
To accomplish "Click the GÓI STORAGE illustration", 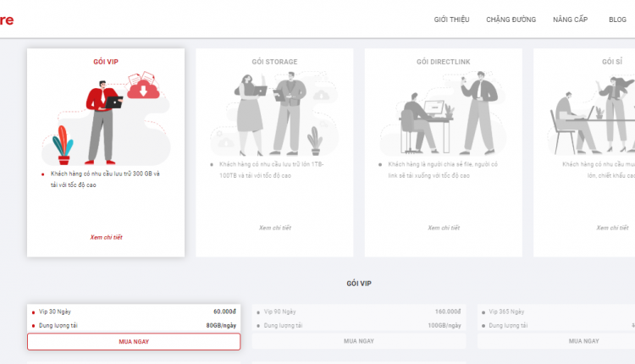I will 274,113.
